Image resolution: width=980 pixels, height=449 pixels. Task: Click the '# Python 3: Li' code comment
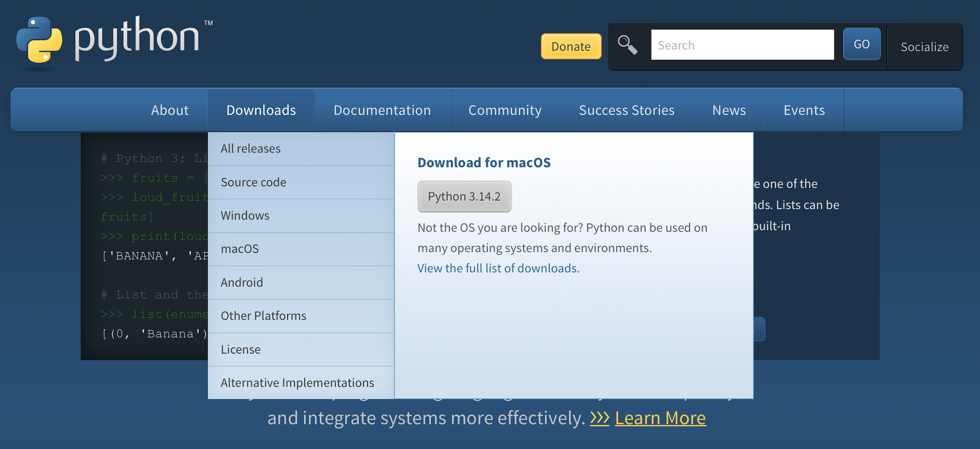(154, 158)
